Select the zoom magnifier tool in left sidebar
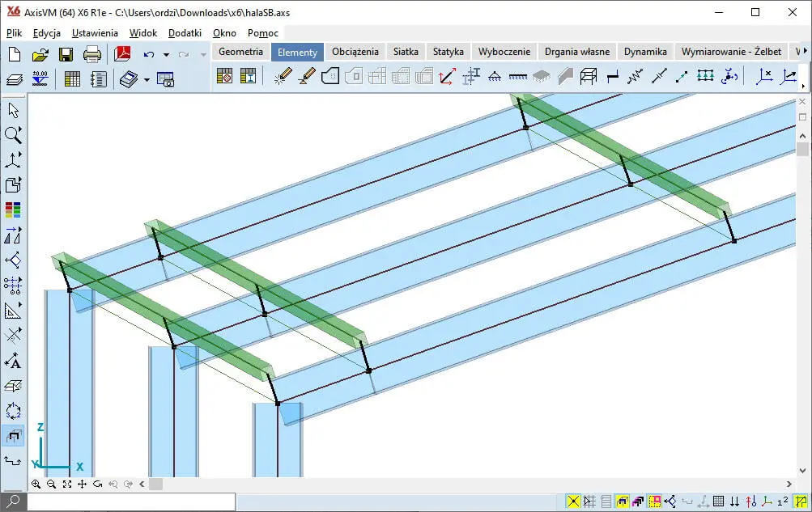The image size is (812, 512). coord(13,135)
